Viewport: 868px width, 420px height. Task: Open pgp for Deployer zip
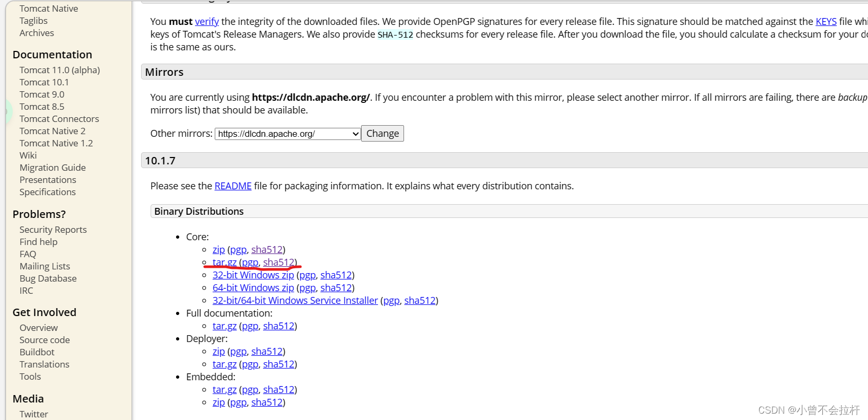click(x=239, y=352)
